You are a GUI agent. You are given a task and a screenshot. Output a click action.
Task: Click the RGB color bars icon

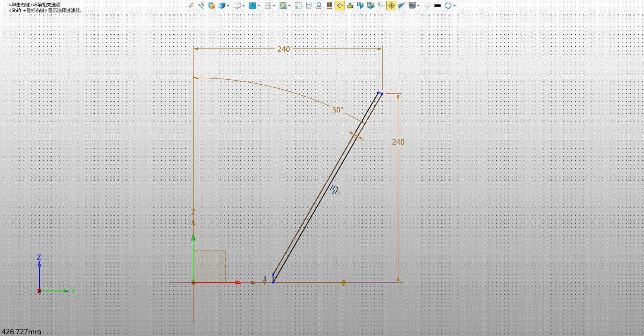[329, 5]
